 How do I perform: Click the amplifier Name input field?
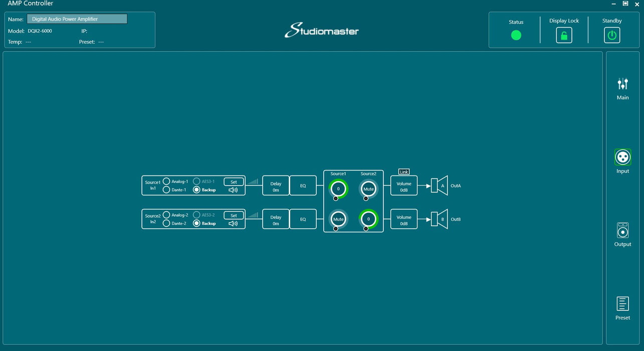(x=77, y=19)
